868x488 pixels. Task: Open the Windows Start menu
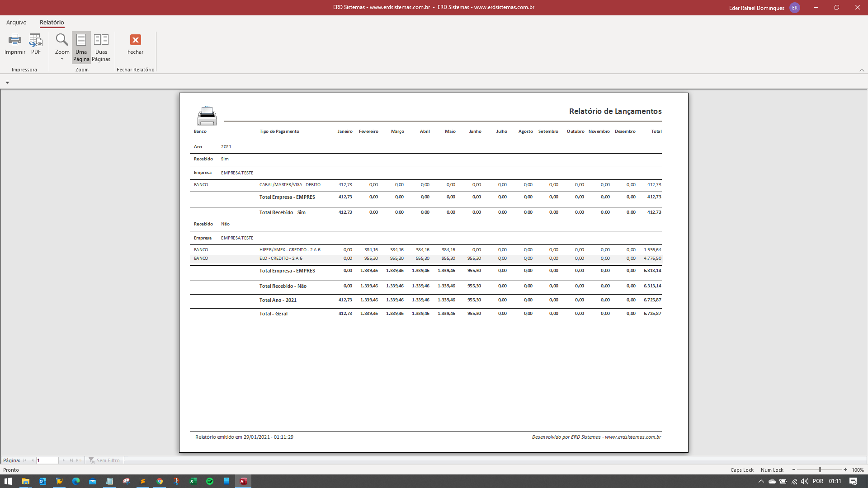tap(8, 481)
